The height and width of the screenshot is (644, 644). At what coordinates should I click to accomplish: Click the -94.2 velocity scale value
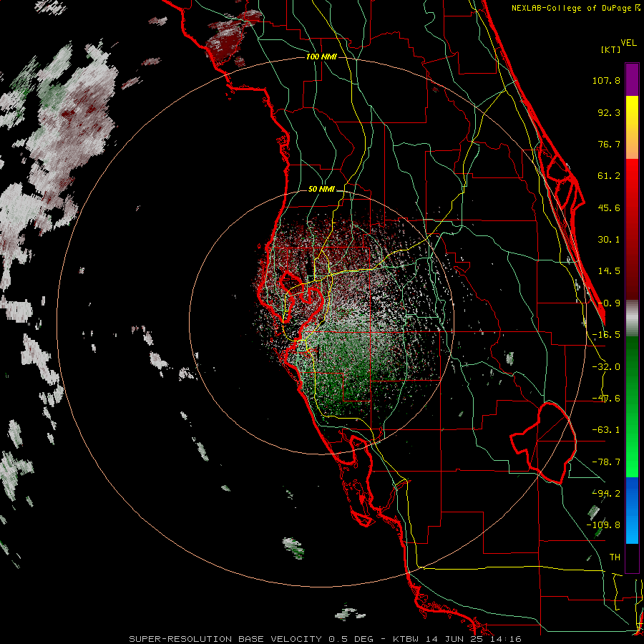[x=606, y=493]
